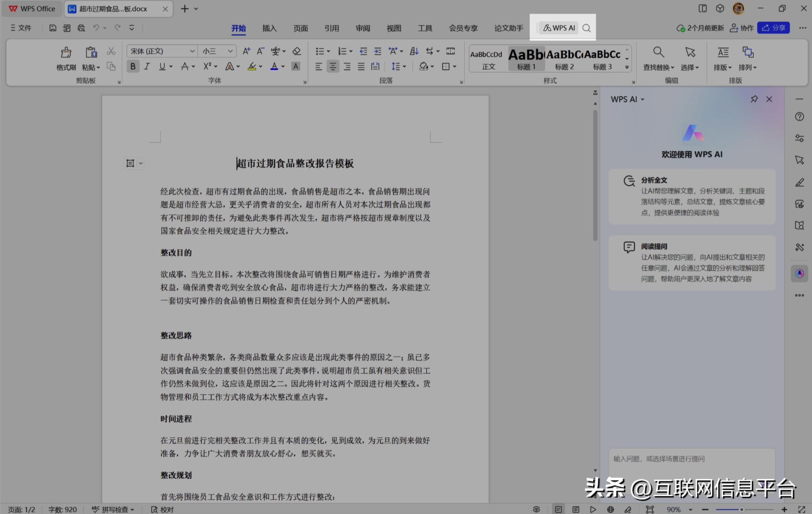Select the format painter tool 格式刷
Image resolution: width=812 pixels, height=514 pixels.
tap(66, 59)
